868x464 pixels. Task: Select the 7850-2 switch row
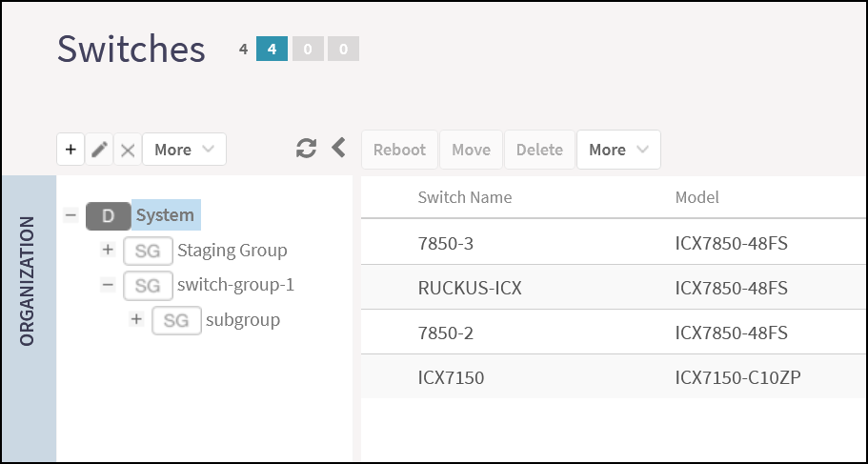tap(614, 332)
